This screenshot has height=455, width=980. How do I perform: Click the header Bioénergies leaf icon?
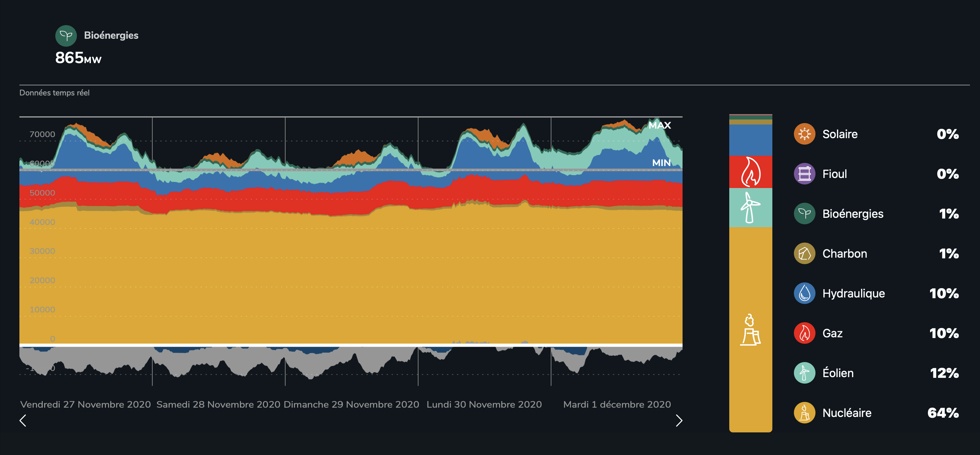(66, 36)
